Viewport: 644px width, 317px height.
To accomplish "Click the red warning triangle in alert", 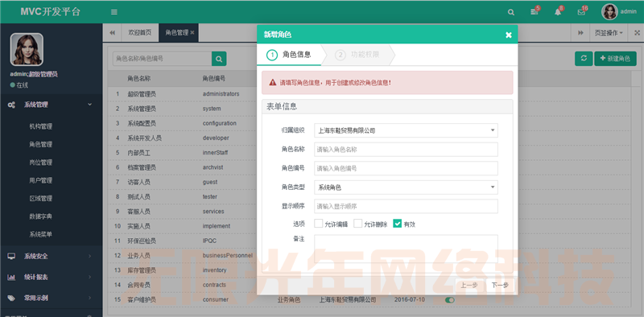I will 273,83.
